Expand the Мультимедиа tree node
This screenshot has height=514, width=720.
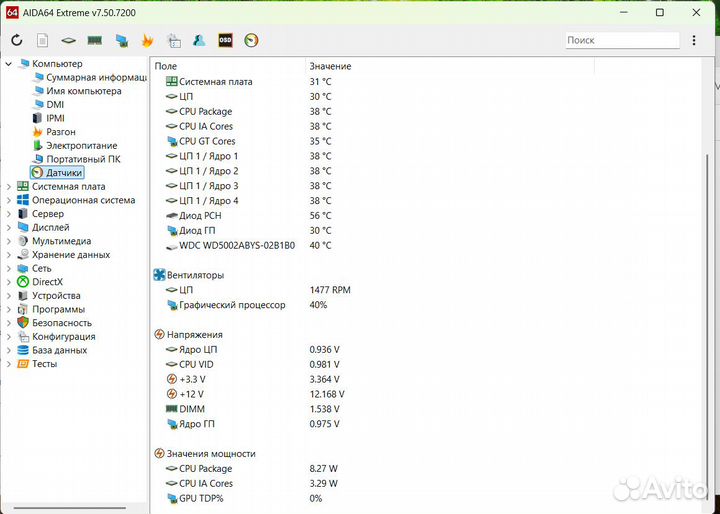[x=9, y=241]
